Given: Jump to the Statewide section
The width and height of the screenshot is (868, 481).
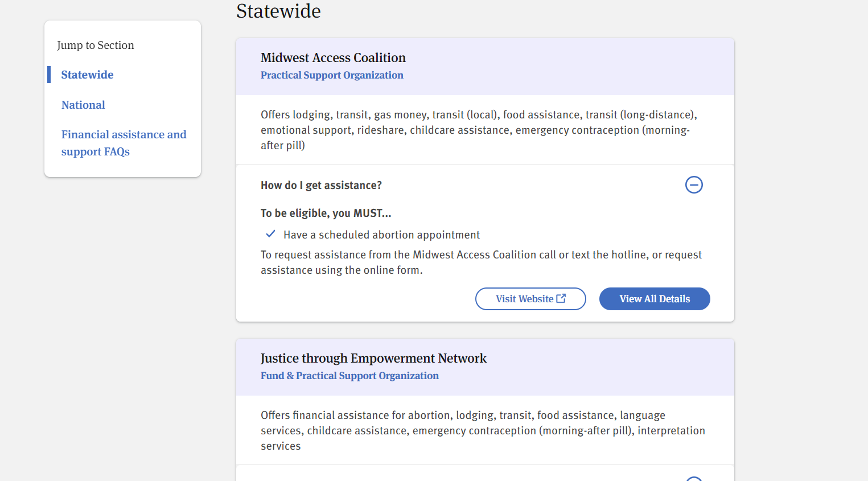Looking at the screenshot, I should point(87,75).
